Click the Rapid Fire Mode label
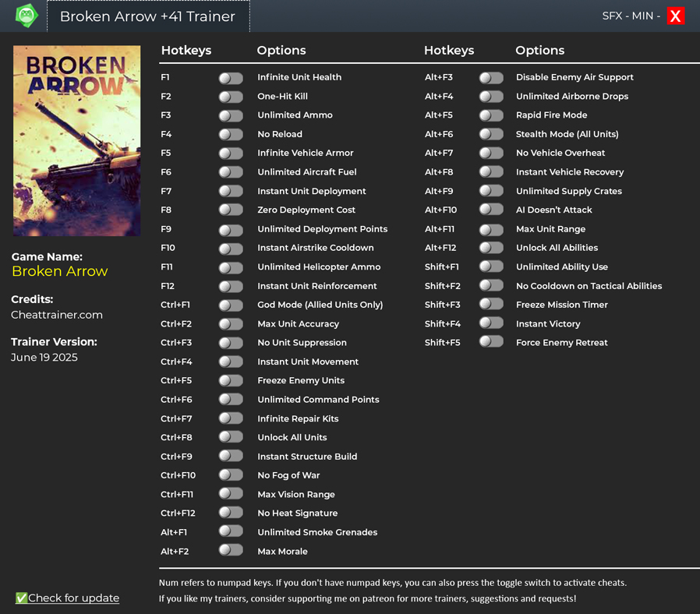Image resolution: width=700 pixels, height=614 pixels. [x=552, y=115]
